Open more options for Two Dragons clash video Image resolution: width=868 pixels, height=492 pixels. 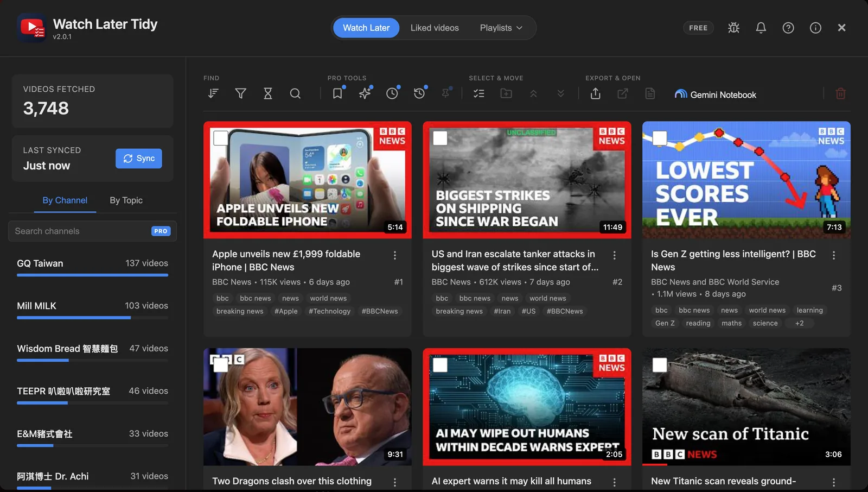pyautogui.click(x=394, y=482)
